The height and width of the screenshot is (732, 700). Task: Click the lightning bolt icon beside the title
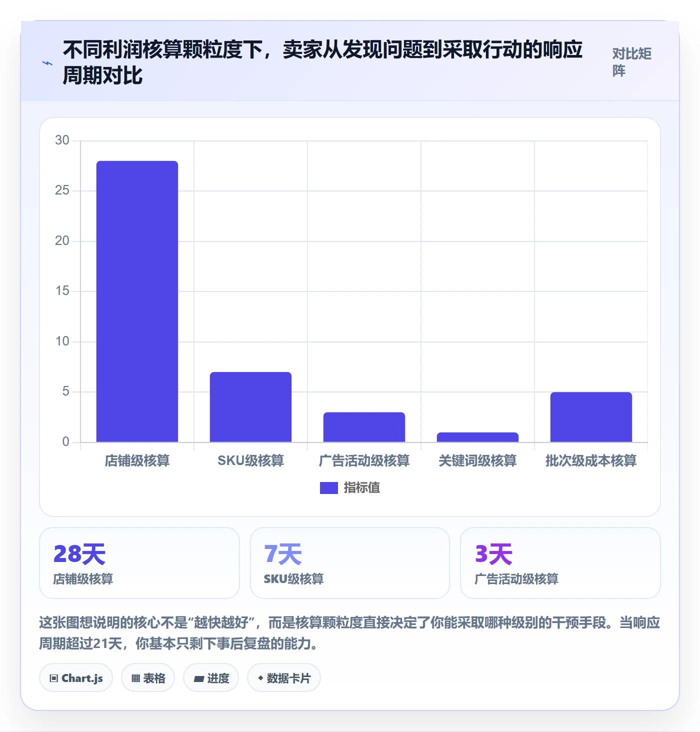(47, 63)
